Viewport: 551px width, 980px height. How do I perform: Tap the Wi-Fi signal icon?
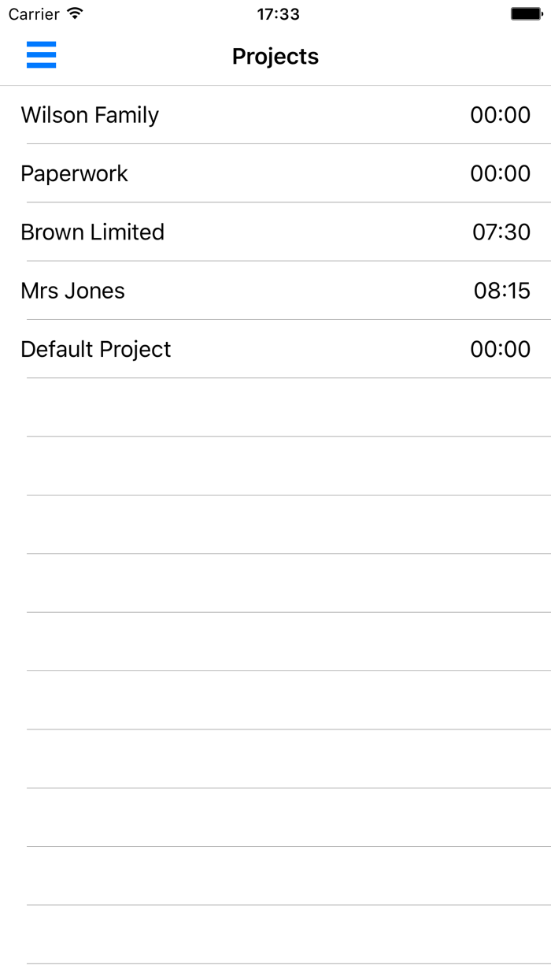pos(73,13)
